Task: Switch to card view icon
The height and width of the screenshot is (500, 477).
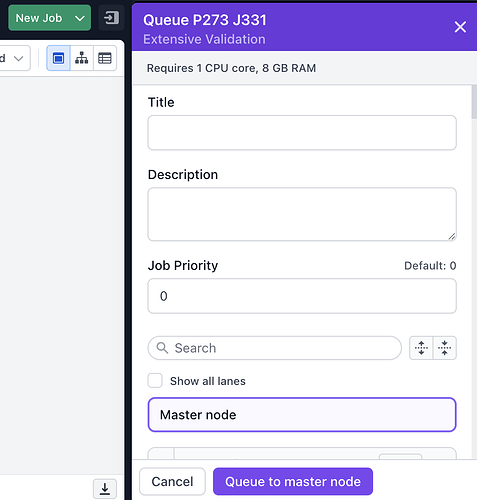Action: pyautogui.click(x=58, y=58)
